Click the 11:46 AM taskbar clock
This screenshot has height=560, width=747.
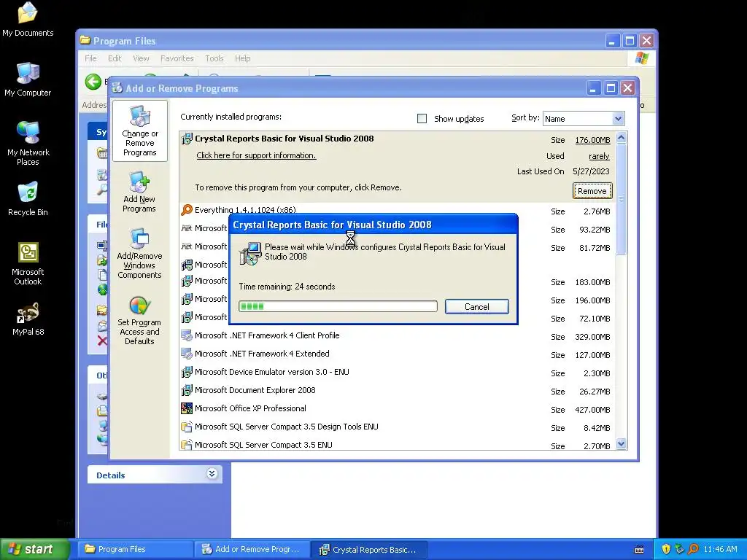coord(720,549)
